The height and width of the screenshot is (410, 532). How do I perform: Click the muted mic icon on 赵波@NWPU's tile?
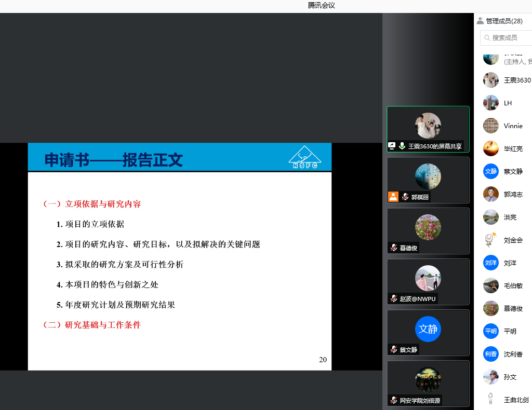[394, 298]
